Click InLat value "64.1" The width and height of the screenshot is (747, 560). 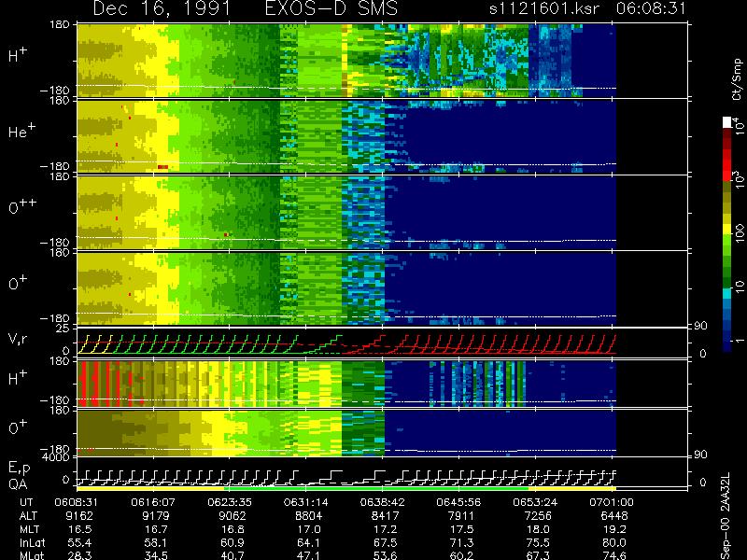[x=308, y=542]
